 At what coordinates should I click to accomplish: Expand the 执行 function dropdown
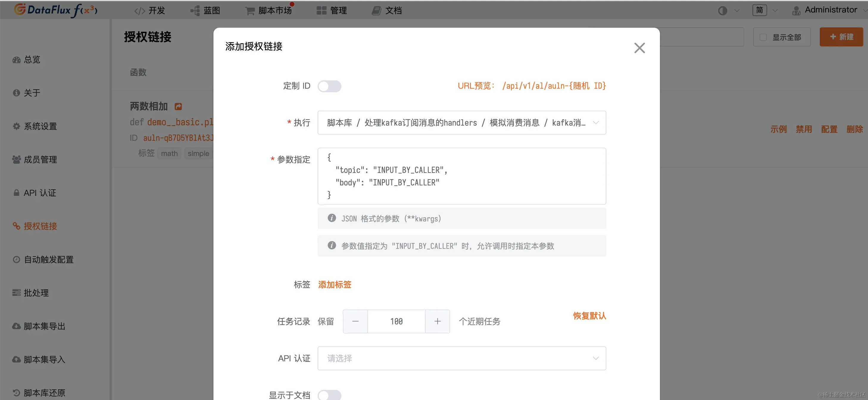click(461, 123)
